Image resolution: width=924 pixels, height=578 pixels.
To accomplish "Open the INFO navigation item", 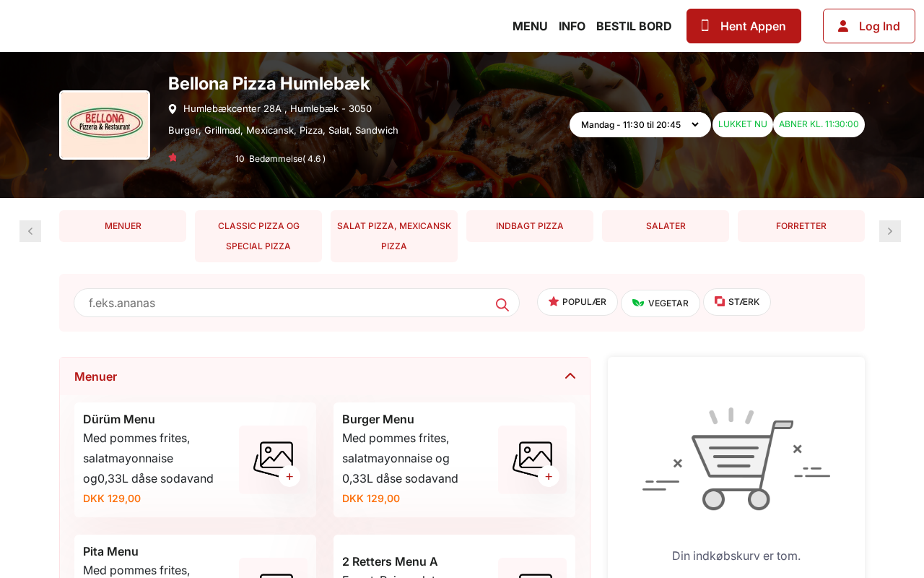I will (572, 26).
